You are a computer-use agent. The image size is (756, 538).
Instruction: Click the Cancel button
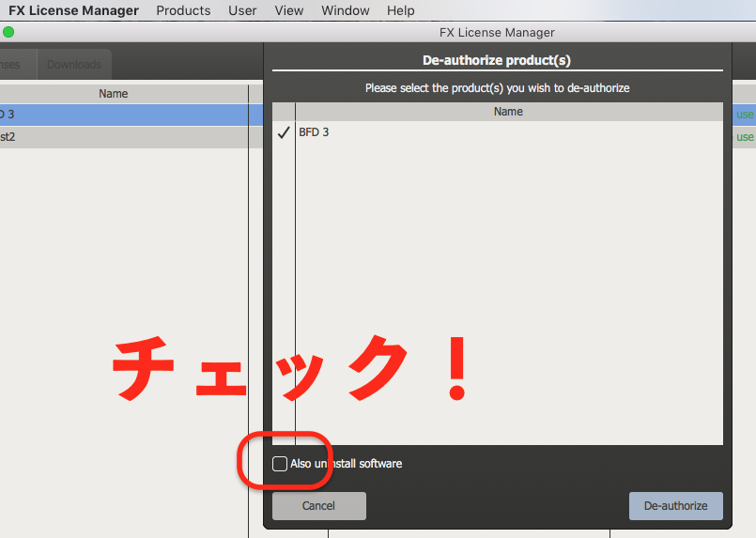(318, 506)
